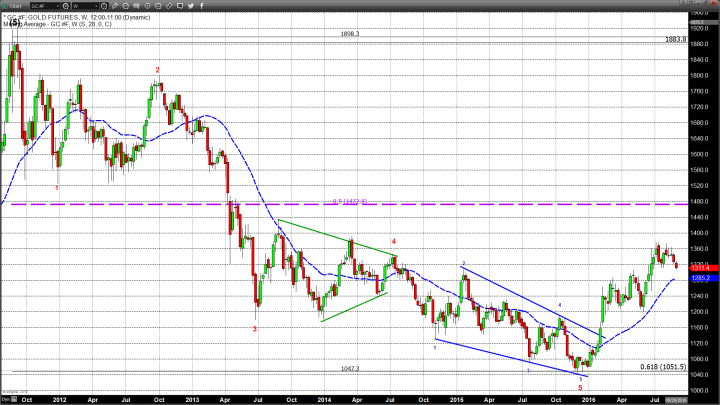This screenshot has height=405, width=720.
Task: Click the highlighted date box on time axis
Action: (x=676, y=400)
